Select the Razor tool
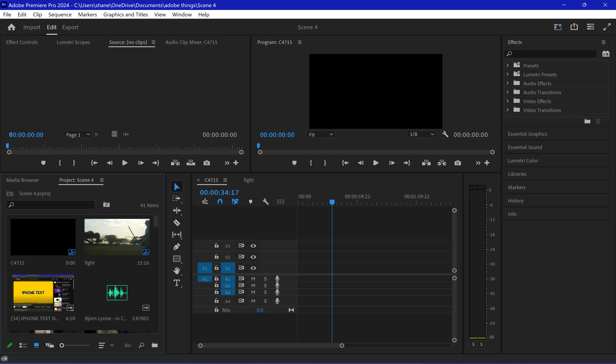Viewport: 616px width, 364px height. (177, 223)
